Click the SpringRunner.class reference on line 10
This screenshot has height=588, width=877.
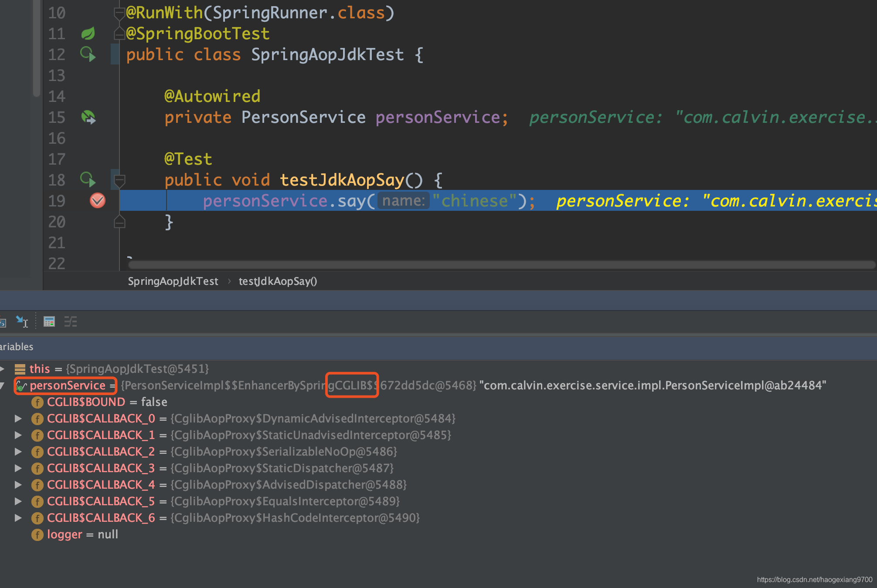(x=299, y=13)
